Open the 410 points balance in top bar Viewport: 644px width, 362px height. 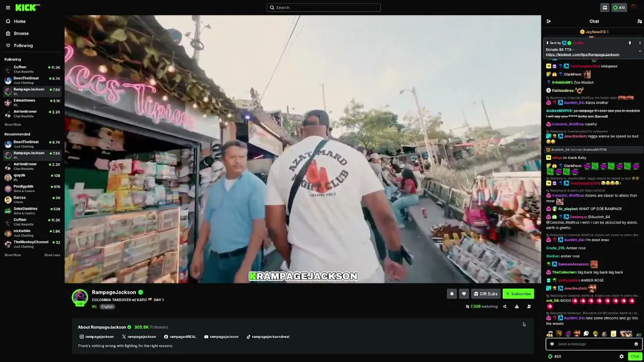tap(619, 8)
